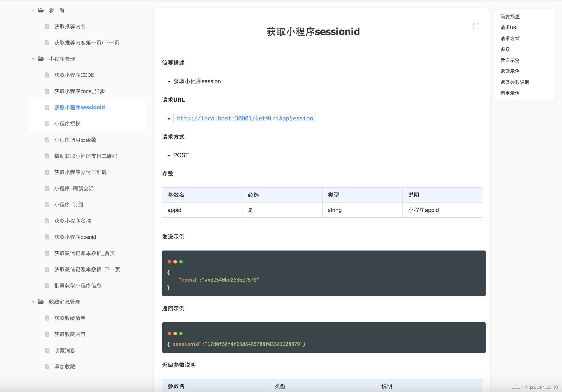This screenshot has height=392, width=562.
Task: Click the 看一看 folder label
Action: point(57,11)
